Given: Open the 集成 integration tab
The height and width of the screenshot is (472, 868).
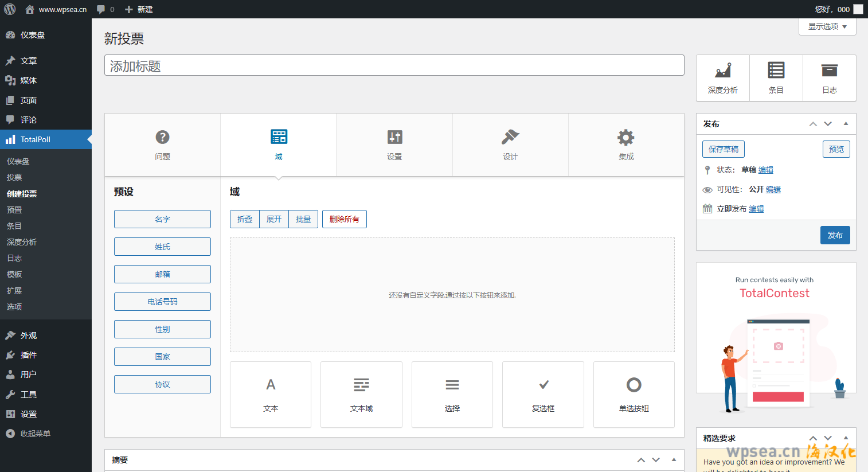Looking at the screenshot, I should coord(626,145).
